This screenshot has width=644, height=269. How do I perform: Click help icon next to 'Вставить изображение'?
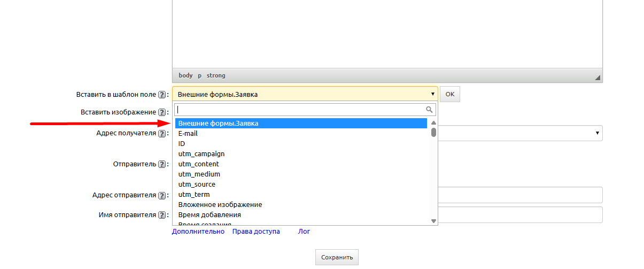[x=162, y=112]
